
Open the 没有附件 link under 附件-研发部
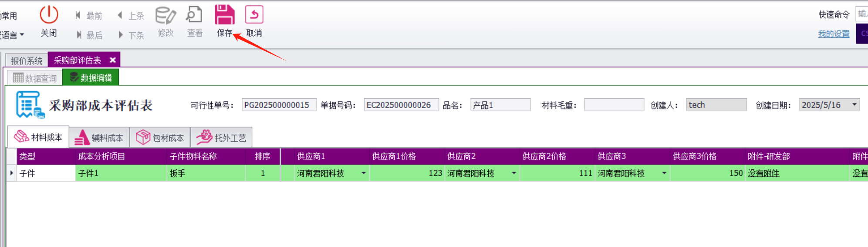pos(763,173)
